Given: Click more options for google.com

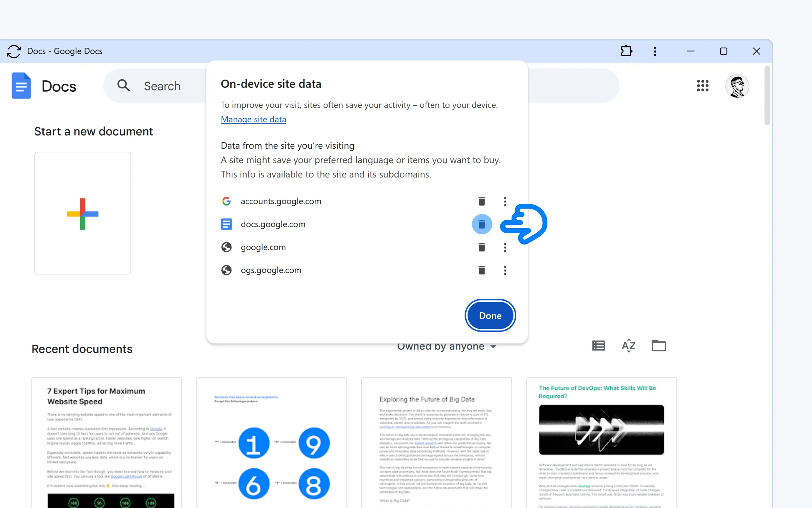Looking at the screenshot, I should pos(504,247).
